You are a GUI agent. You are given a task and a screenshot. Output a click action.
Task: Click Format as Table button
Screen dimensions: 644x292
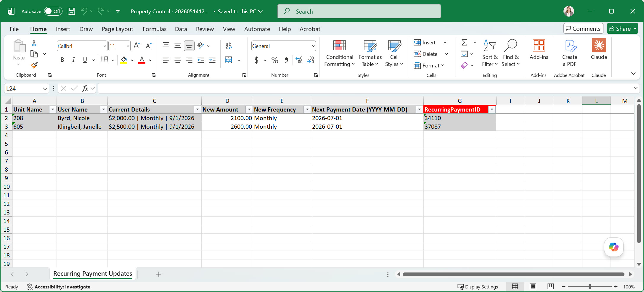click(370, 53)
